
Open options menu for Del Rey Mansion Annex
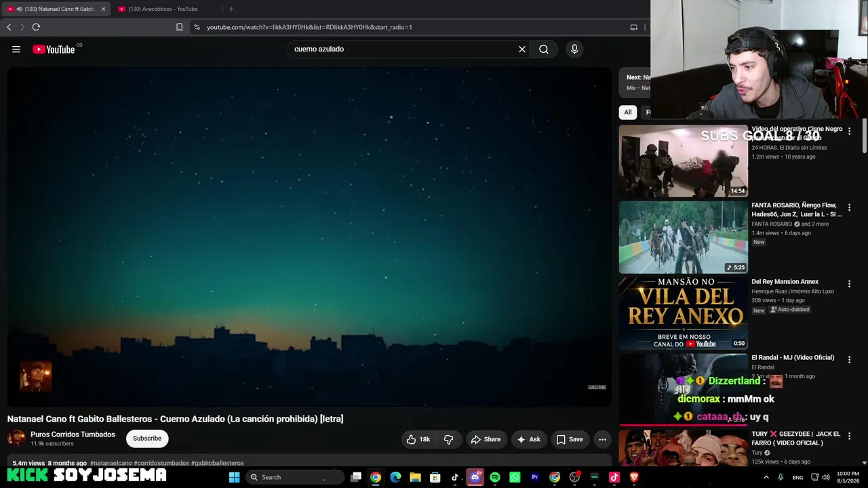click(849, 284)
